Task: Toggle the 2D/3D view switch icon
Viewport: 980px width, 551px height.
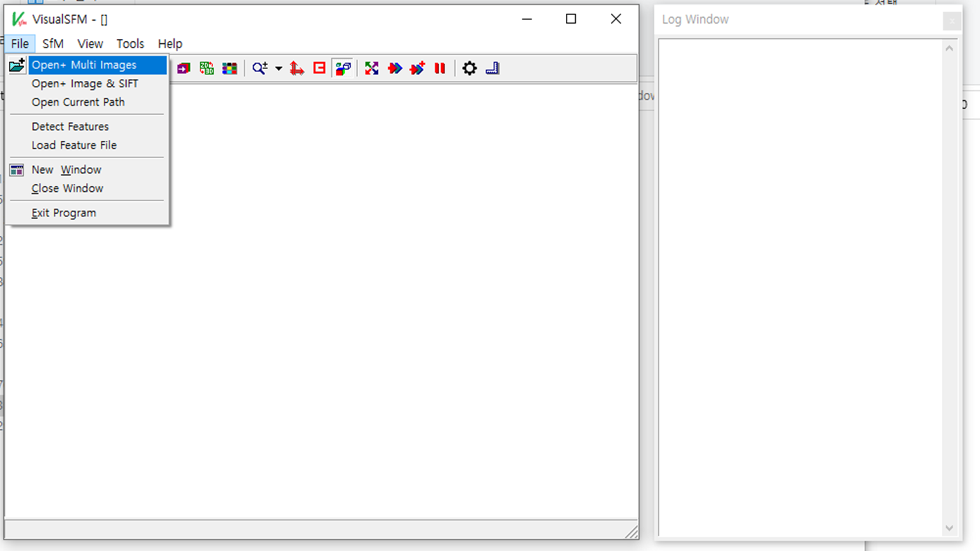Action: 206,68
